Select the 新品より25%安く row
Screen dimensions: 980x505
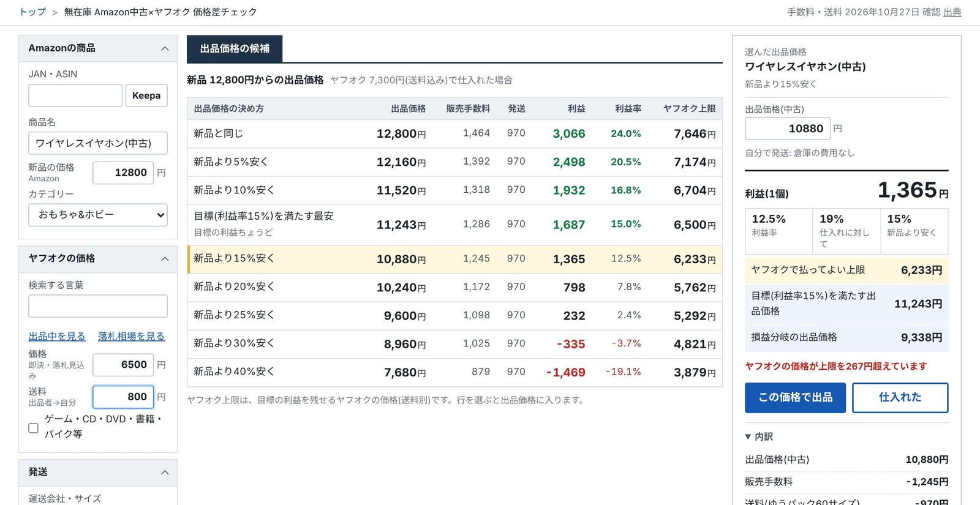click(454, 315)
